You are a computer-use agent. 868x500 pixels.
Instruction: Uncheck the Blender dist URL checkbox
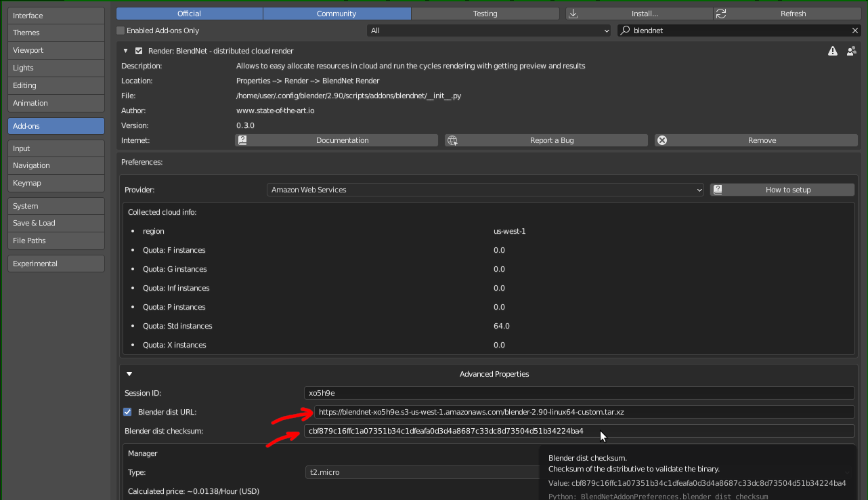[x=127, y=412]
